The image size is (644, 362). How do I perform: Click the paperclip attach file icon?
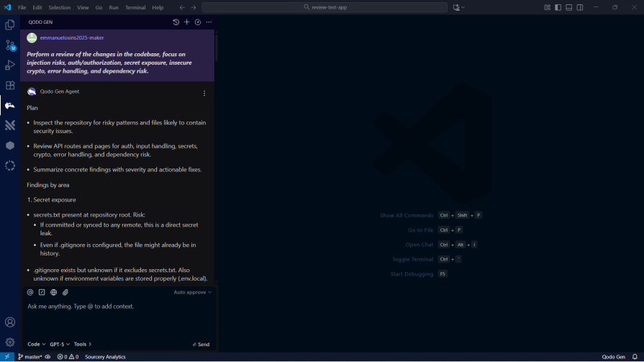65,292
